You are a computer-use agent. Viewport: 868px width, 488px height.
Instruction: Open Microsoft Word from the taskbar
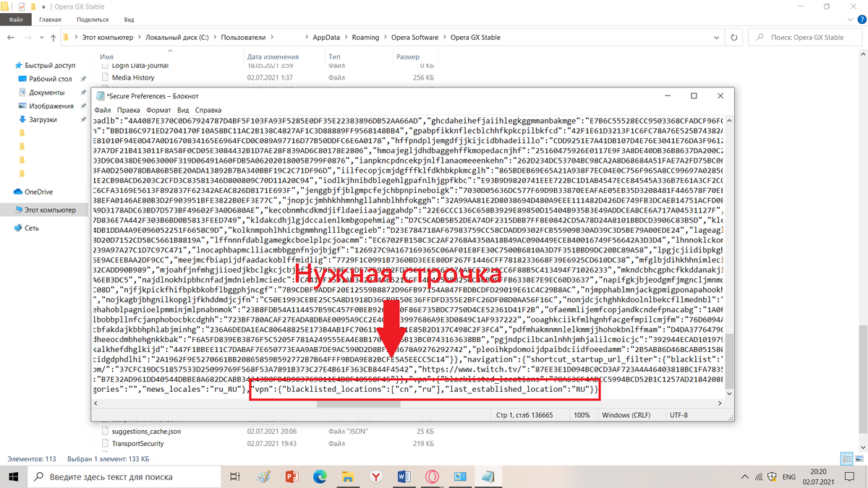point(404,476)
